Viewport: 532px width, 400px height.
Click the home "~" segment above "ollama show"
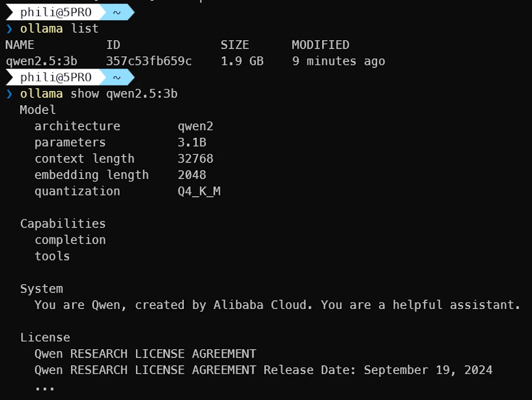click(x=116, y=77)
